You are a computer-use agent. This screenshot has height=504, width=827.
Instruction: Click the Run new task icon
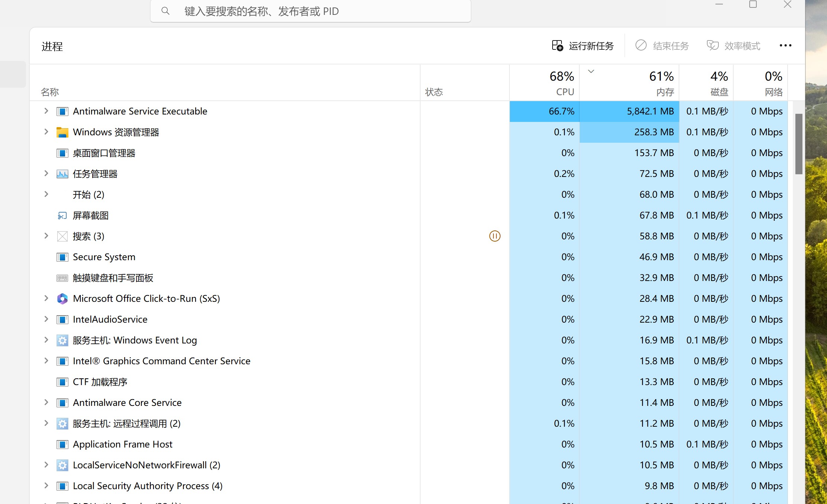557,46
